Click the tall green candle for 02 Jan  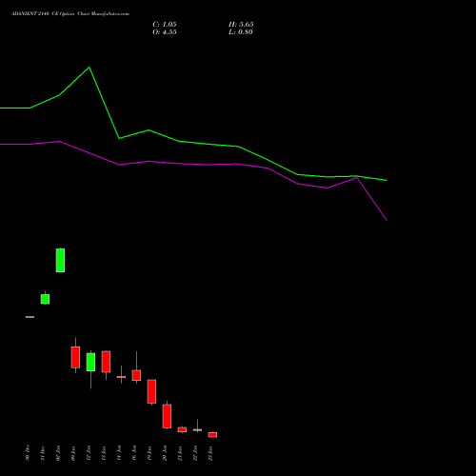click(x=60, y=260)
